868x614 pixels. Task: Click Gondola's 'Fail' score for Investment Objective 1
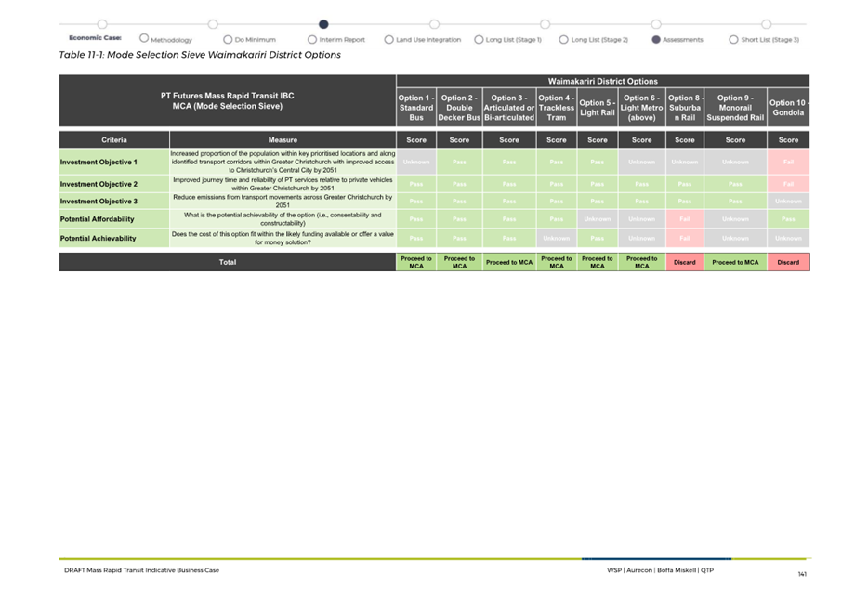pos(788,162)
